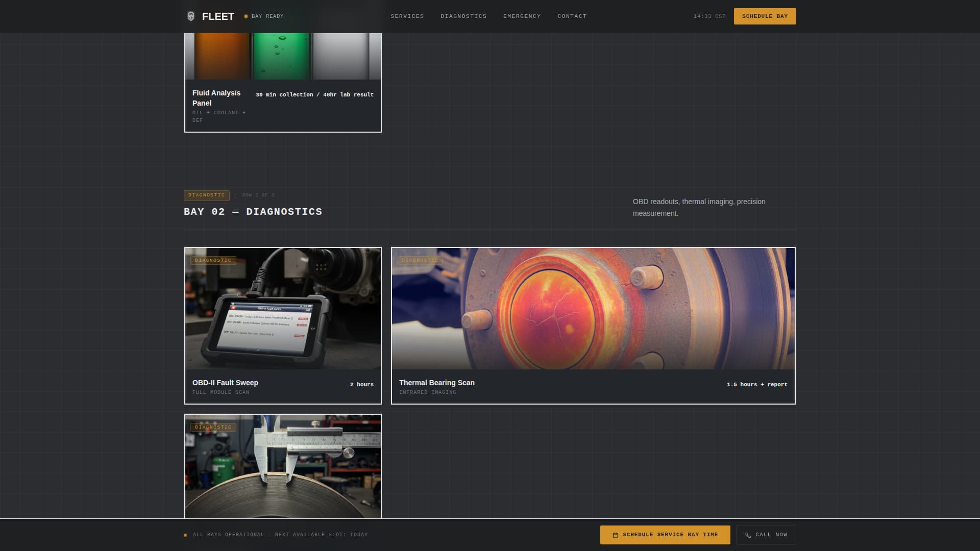Click the 1.5 hours + report label
980x551 pixels.
coord(757,385)
